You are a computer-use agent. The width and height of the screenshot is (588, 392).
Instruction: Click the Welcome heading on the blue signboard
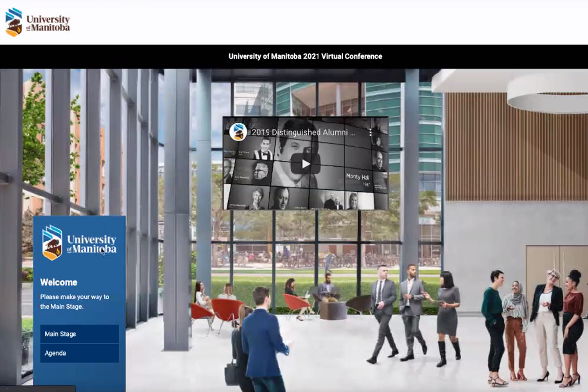pos(60,282)
